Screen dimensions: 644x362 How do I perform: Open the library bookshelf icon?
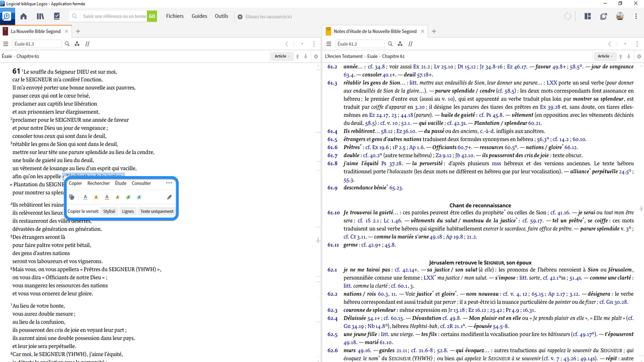pyautogui.click(x=40, y=16)
